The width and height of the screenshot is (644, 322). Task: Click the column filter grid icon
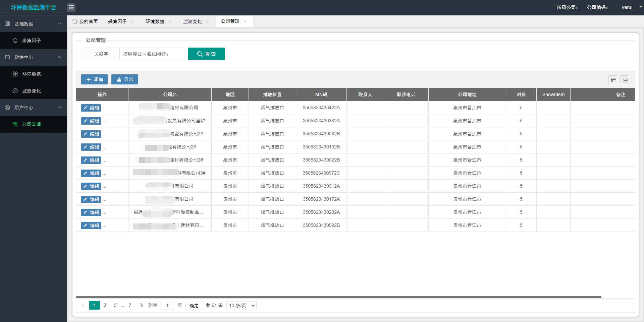pyautogui.click(x=613, y=80)
